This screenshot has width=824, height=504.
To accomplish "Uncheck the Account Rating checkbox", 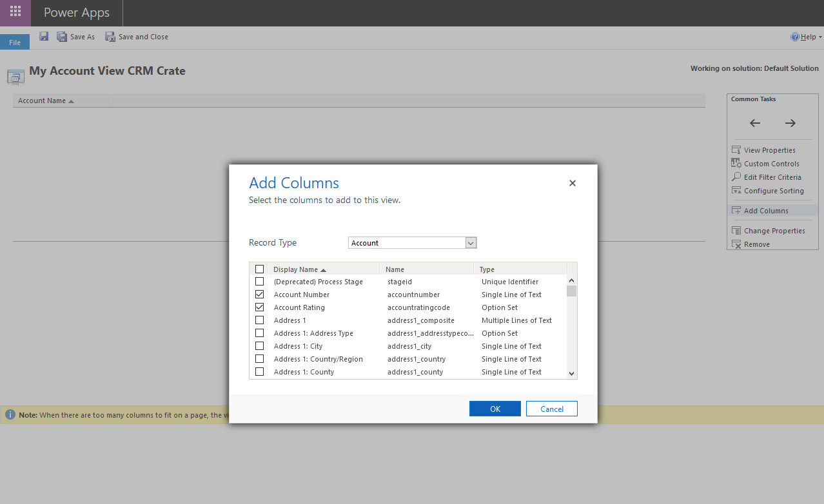I will coord(259,307).
